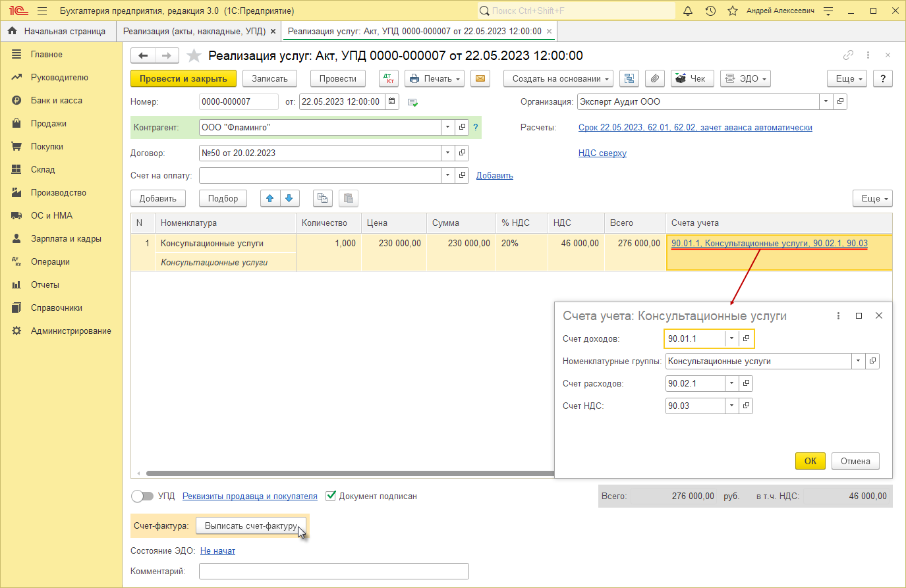This screenshot has width=906, height=588.
Task: Copy link to document icon
Action: 848,55
